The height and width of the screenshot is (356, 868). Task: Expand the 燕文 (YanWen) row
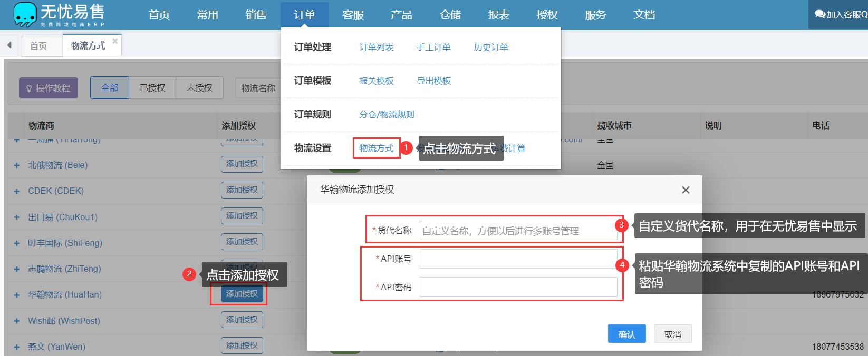point(16,347)
